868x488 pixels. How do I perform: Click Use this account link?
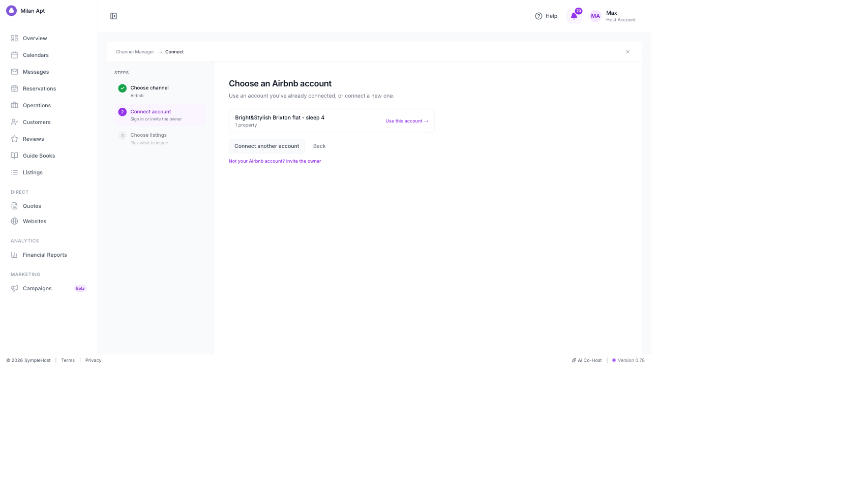point(407,121)
